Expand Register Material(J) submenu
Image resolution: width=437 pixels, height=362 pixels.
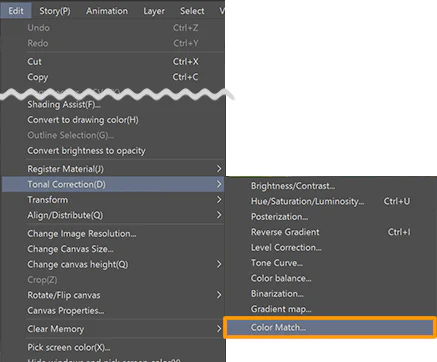pos(113,169)
